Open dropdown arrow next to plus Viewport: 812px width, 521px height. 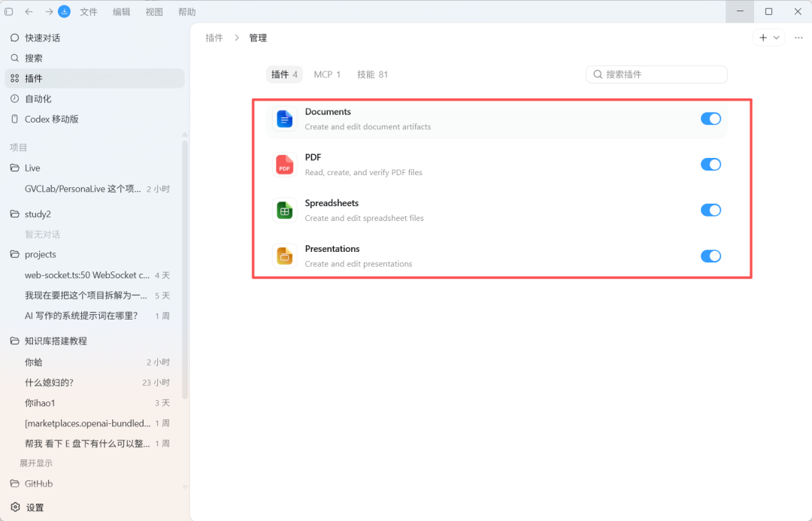coord(776,38)
